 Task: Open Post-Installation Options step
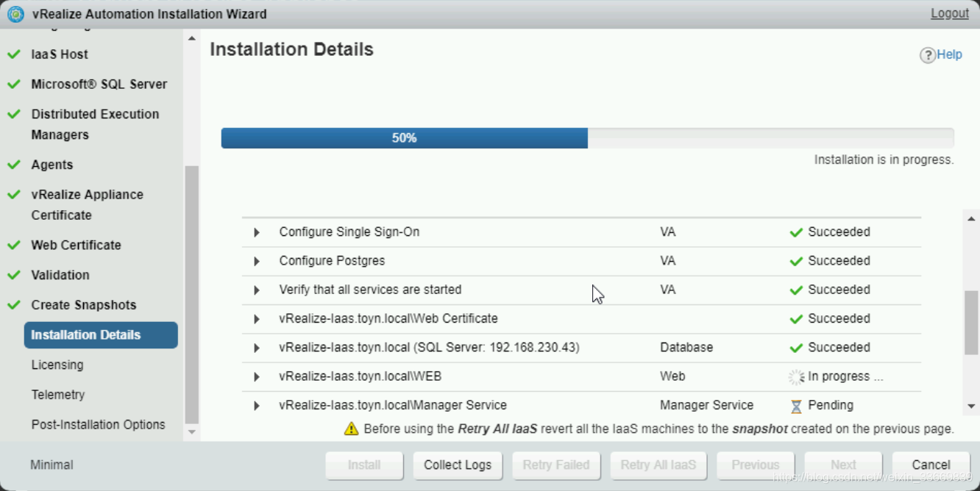98,425
